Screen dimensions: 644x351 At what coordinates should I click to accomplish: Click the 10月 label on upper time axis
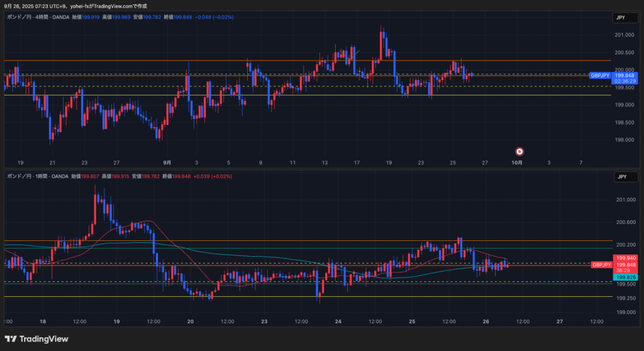(516, 162)
